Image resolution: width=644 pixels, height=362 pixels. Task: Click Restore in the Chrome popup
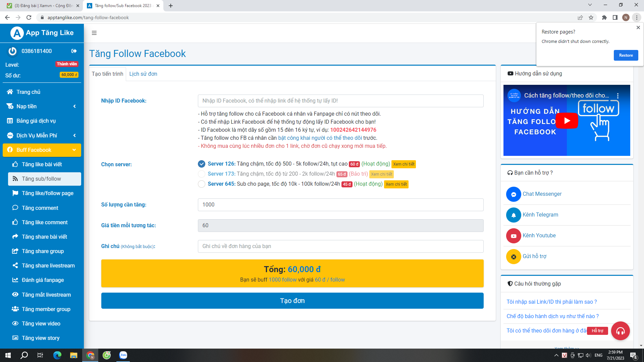(x=626, y=55)
